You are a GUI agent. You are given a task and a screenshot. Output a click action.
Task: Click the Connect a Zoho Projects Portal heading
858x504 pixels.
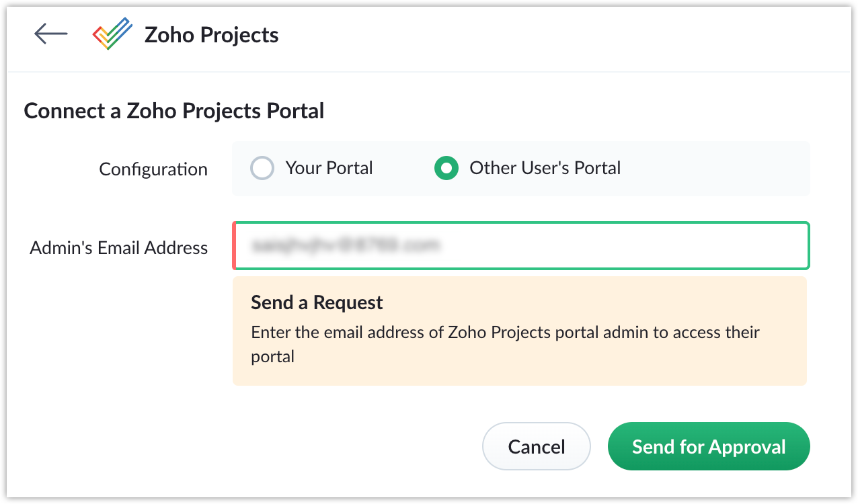point(174,110)
